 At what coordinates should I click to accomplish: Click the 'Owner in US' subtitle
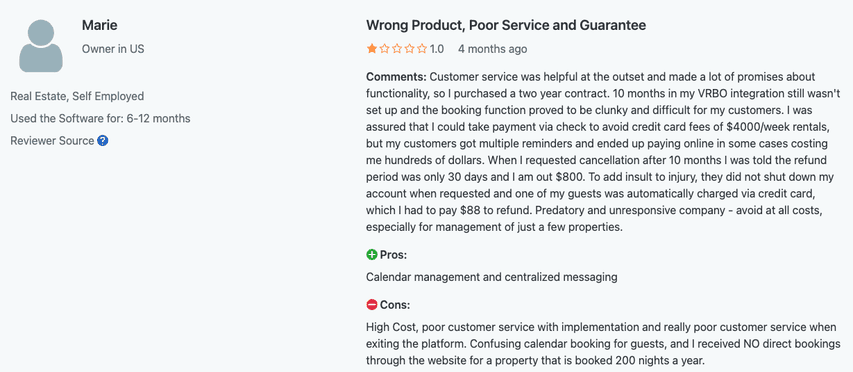point(113,49)
